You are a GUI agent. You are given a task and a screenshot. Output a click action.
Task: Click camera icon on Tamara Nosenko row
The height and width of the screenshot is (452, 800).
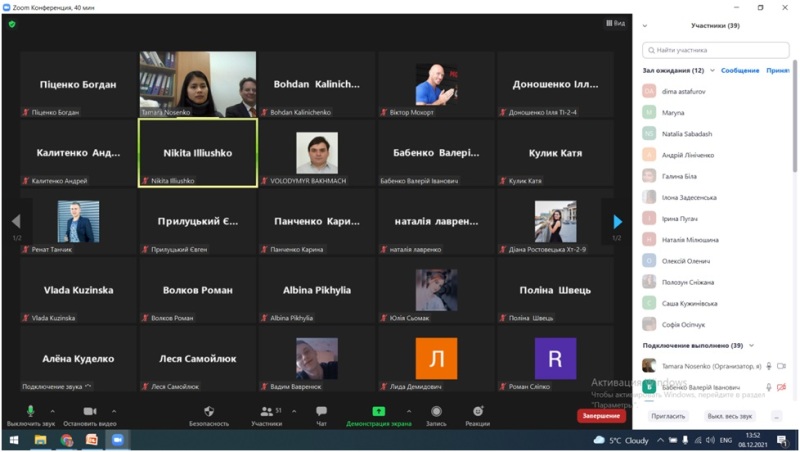[x=781, y=366]
